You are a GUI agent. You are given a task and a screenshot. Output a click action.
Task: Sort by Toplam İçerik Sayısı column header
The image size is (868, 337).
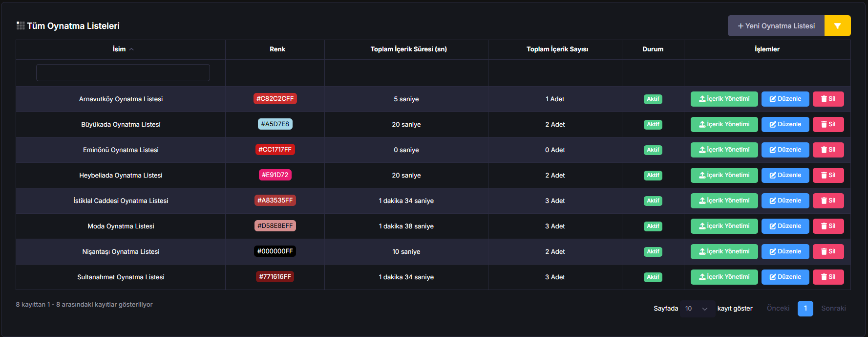[557, 49]
